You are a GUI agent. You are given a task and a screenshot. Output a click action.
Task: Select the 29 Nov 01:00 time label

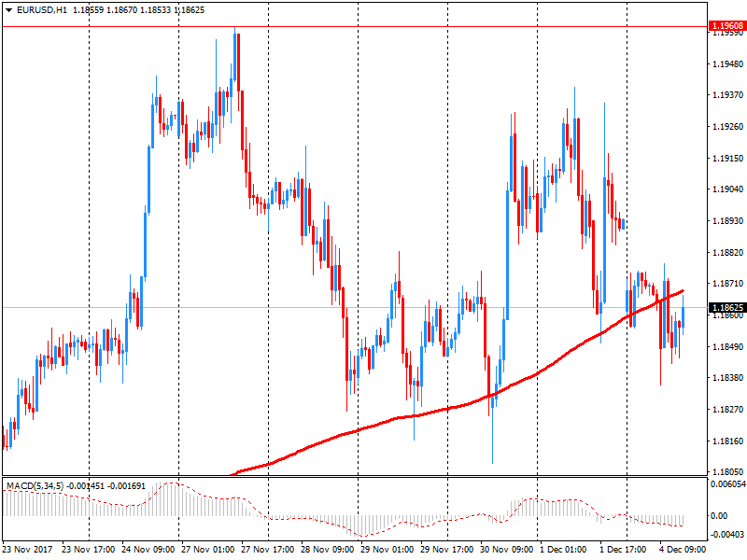pyautogui.click(x=387, y=550)
